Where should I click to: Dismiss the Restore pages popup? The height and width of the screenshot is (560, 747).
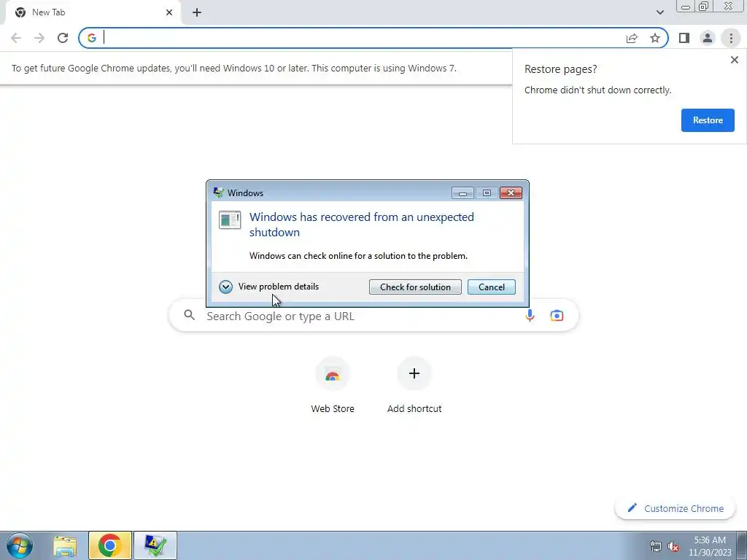tap(734, 60)
